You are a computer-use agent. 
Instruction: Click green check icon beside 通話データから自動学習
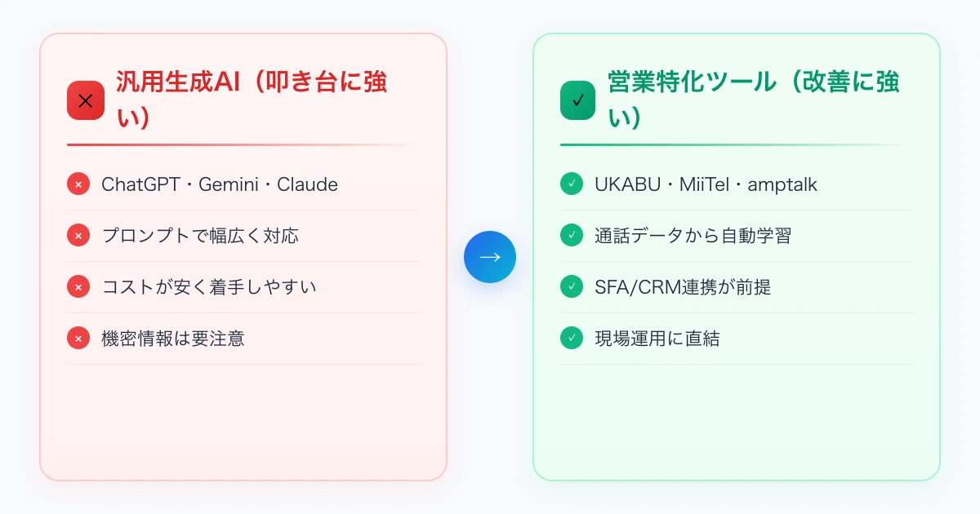tap(571, 236)
